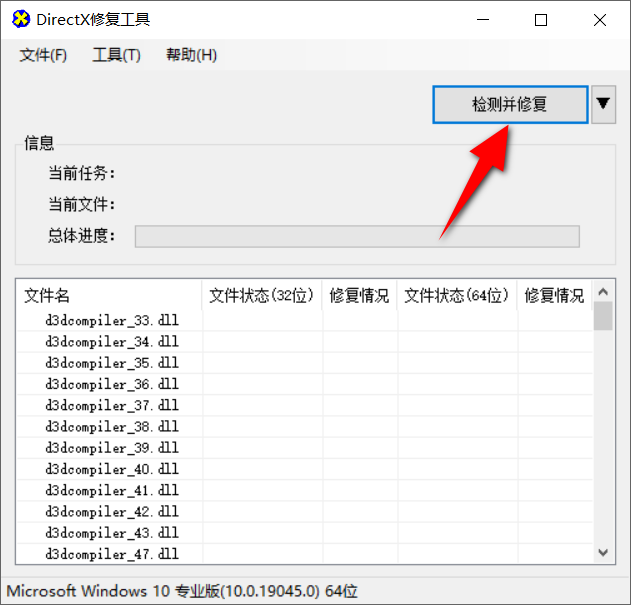631x605 pixels.
Task: Select row d3dcompiler_35.dll
Action: (305, 363)
